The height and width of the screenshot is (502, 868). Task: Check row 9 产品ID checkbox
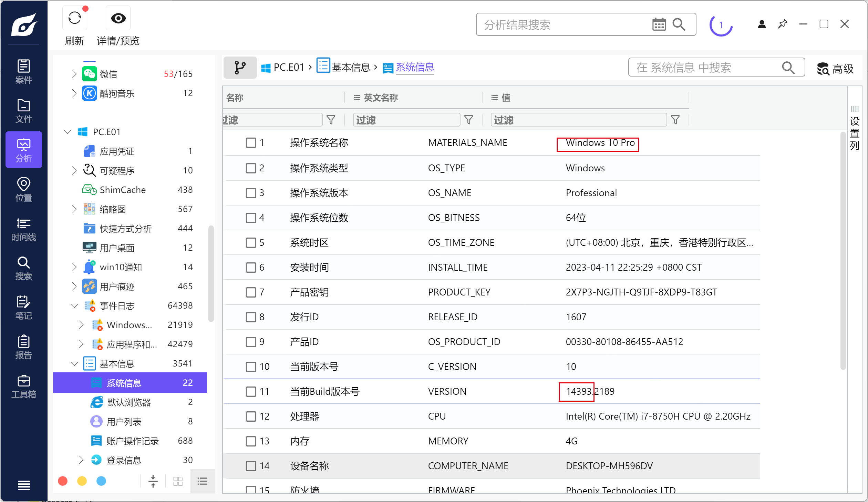pos(251,342)
